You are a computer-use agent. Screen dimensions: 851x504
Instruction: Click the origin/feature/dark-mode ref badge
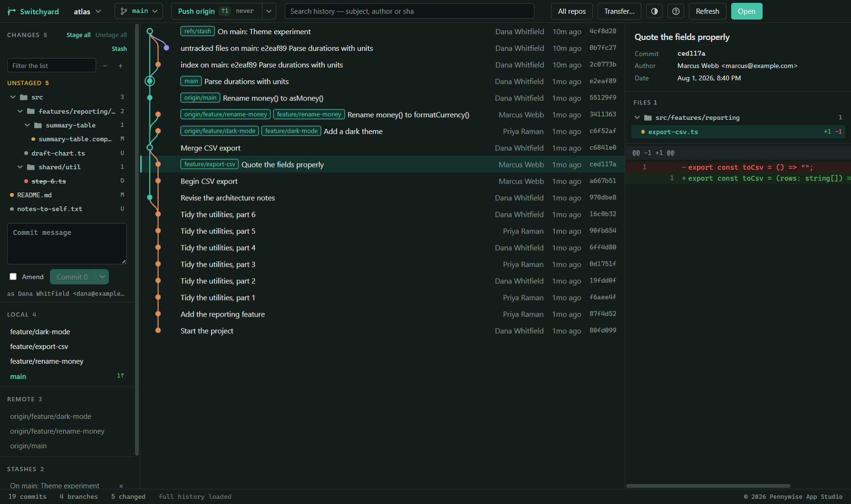pos(220,131)
